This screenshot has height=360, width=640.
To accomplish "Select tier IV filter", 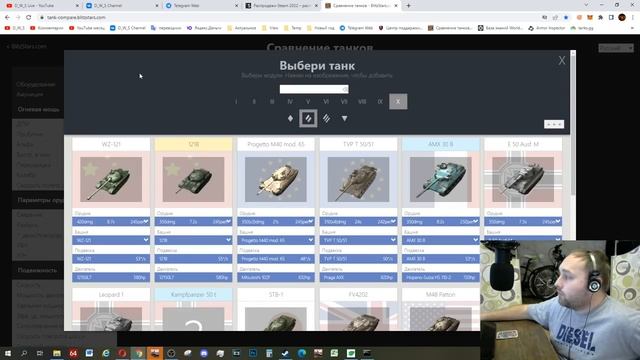I will click(290, 102).
